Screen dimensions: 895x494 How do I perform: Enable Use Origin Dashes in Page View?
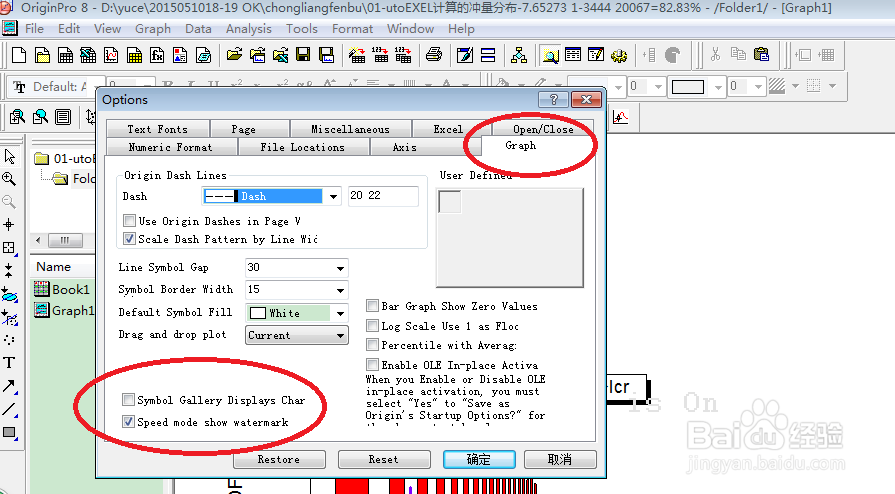tap(130, 220)
